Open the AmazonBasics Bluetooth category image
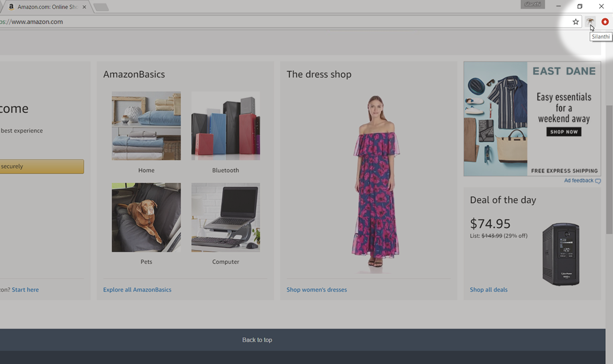The image size is (613, 364). [x=225, y=126]
